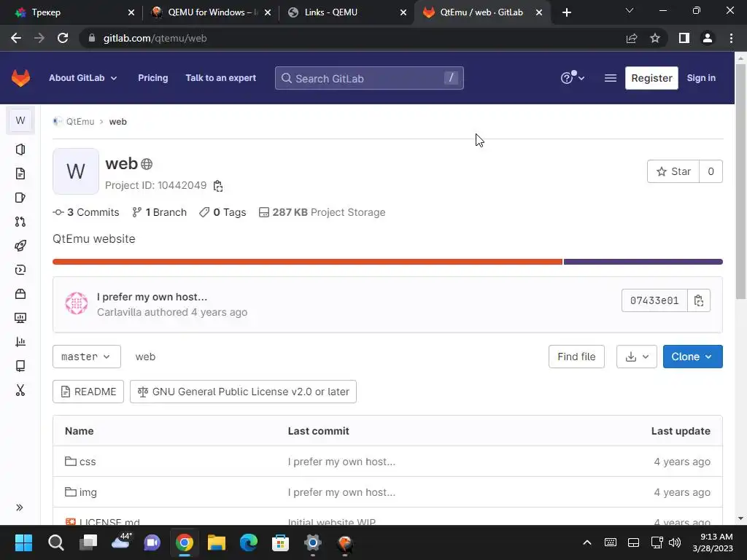The width and height of the screenshot is (747, 560).
Task: Open the Analytics chart sidebar icon
Action: (x=20, y=342)
